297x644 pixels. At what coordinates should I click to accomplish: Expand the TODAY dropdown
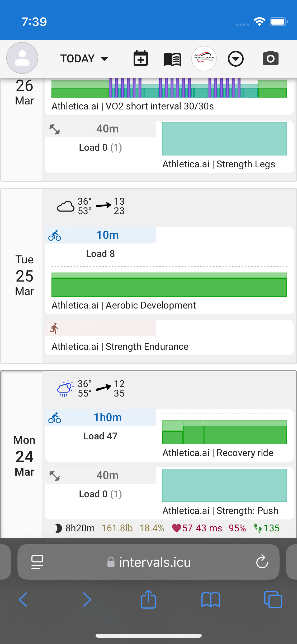[x=84, y=58]
